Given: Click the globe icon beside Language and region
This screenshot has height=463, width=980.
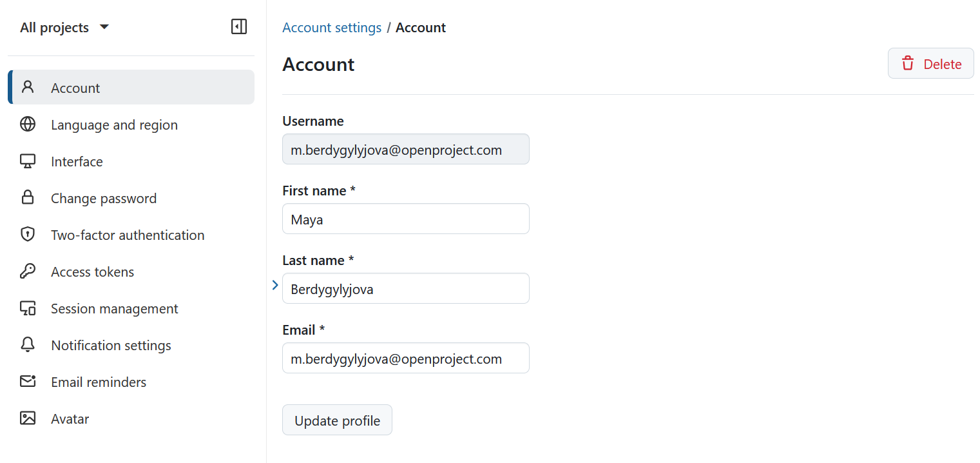Looking at the screenshot, I should coord(28,124).
